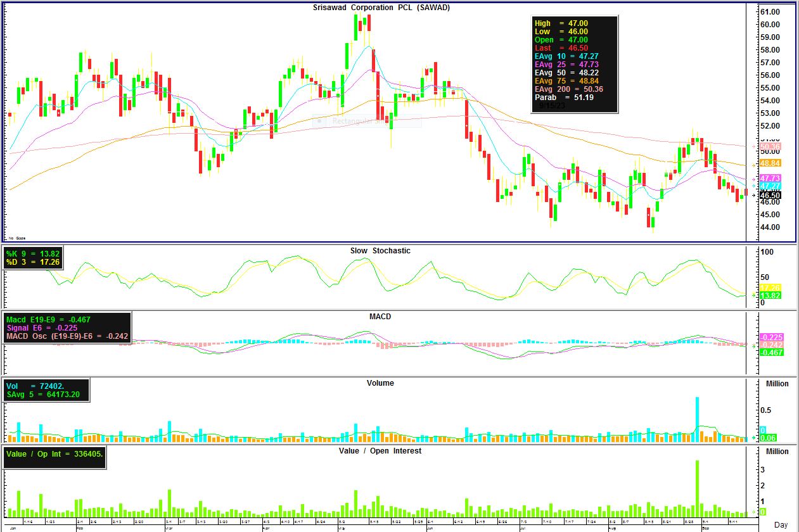Select the 'High = 47.00' row in the info box
The width and height of the screenshot is (799, 532).
[x=561, y=23]
